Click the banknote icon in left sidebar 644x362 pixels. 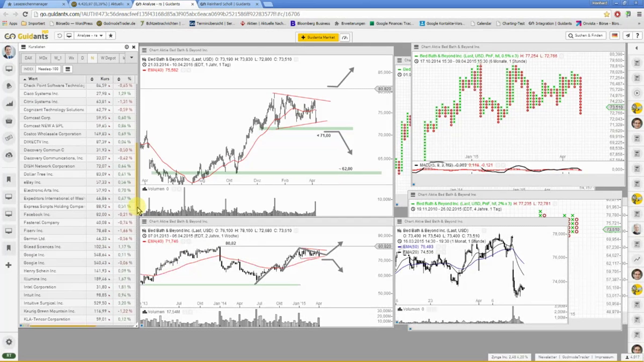point(9,138)
